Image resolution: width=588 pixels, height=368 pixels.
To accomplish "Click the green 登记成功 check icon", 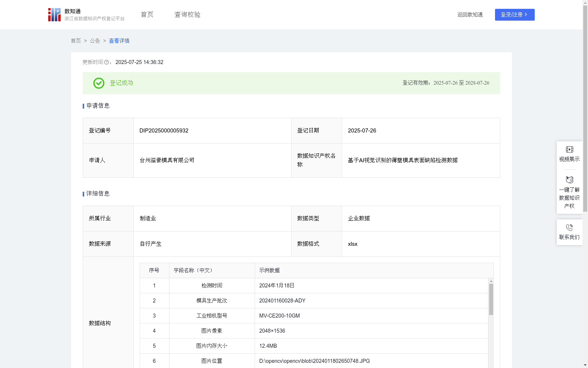I will click(98, 83).
